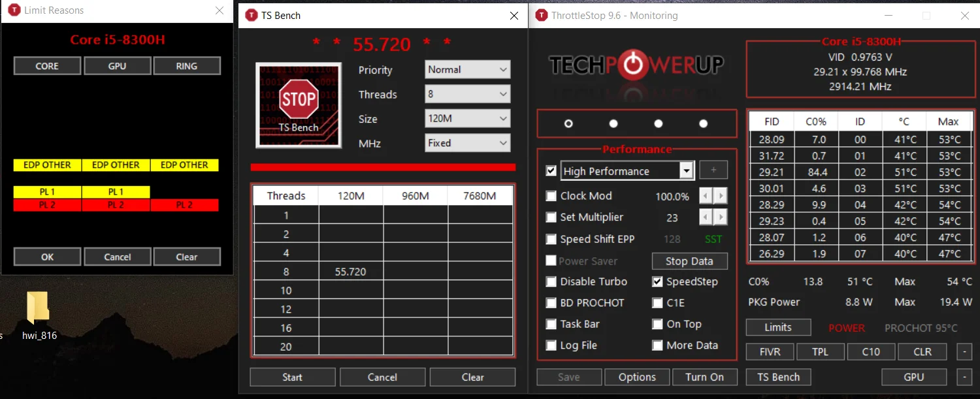Click the RING button in Limit Reasons

pos(186,66)
